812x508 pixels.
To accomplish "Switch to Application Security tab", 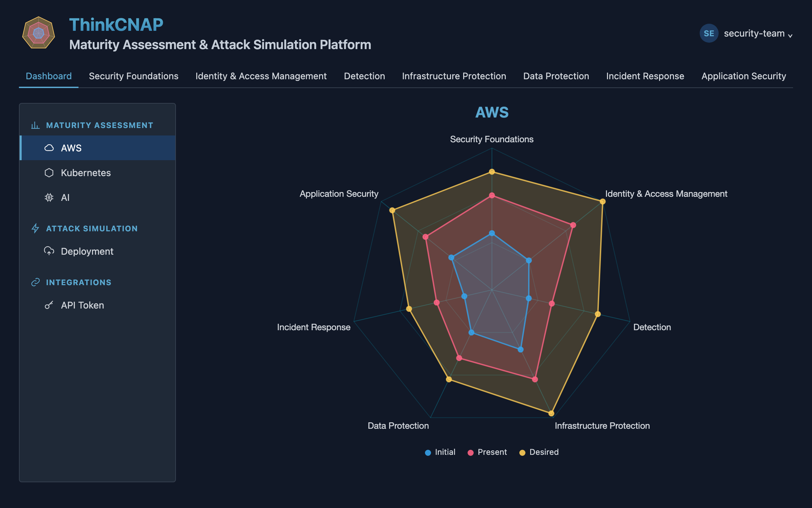I will (744, 76).
